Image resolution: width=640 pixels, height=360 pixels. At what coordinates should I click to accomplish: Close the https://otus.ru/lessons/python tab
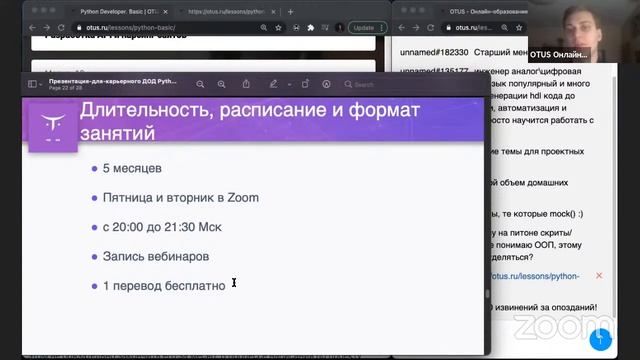(x=273, y=12)
